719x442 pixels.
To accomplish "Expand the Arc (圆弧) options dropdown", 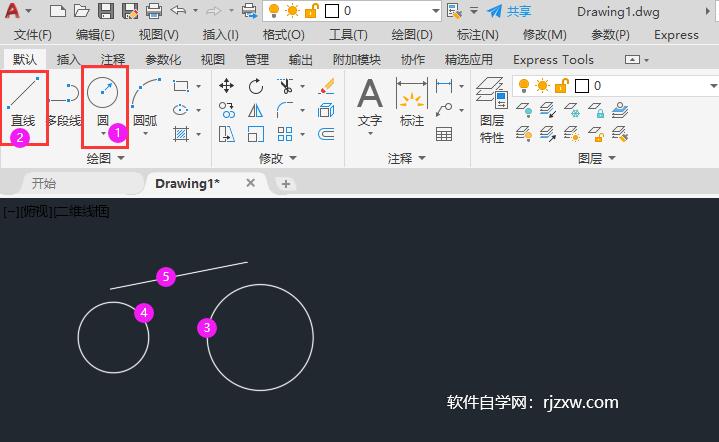I will tap(146, 133).
